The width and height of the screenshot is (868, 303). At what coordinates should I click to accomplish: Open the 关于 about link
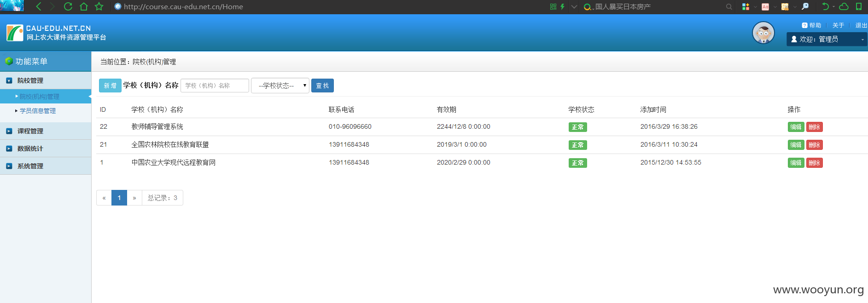[838, 25]
